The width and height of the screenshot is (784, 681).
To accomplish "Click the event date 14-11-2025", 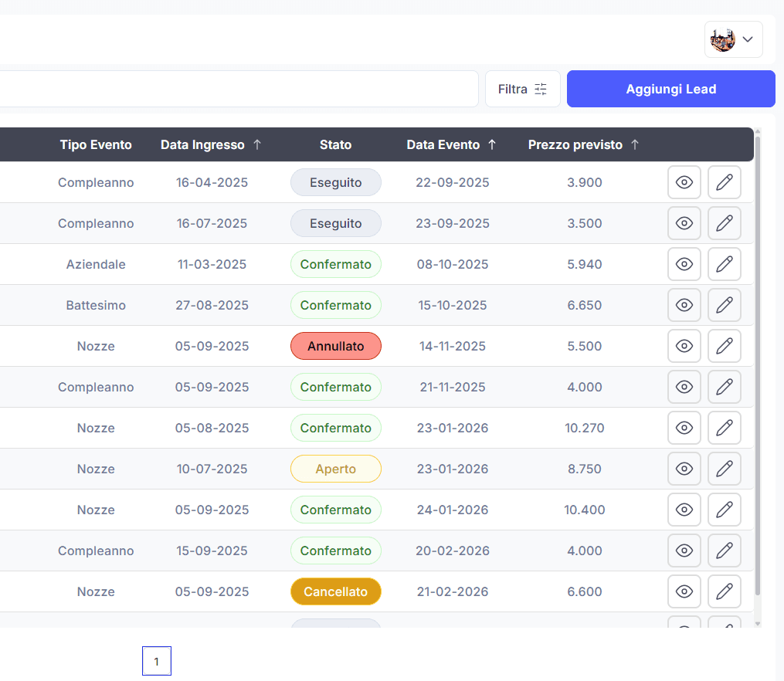I will click(x=453, y=346).
